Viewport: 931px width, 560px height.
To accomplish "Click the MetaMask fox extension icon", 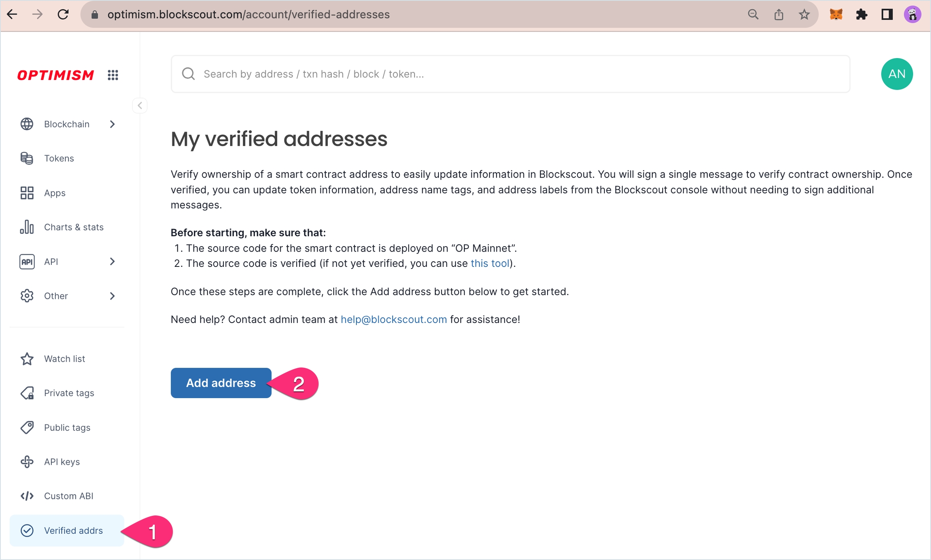I will (x=836, y=15).
